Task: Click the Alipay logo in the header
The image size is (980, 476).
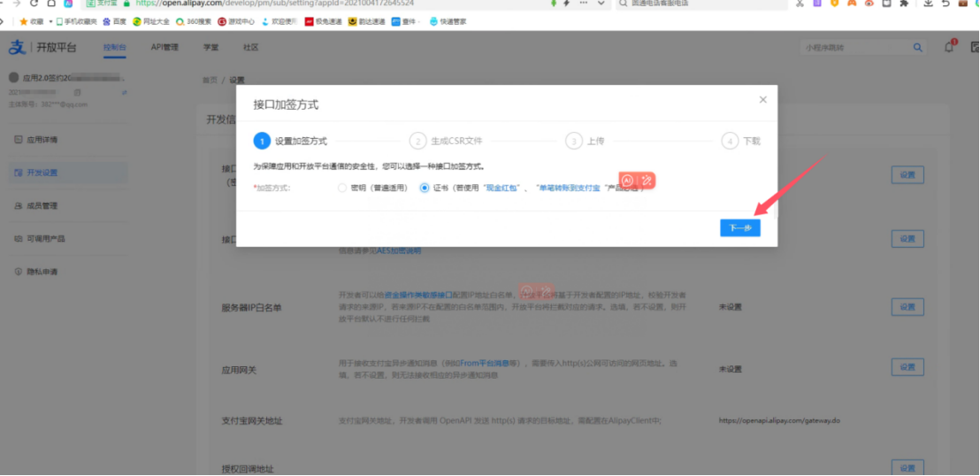Action: click(17, 48)
